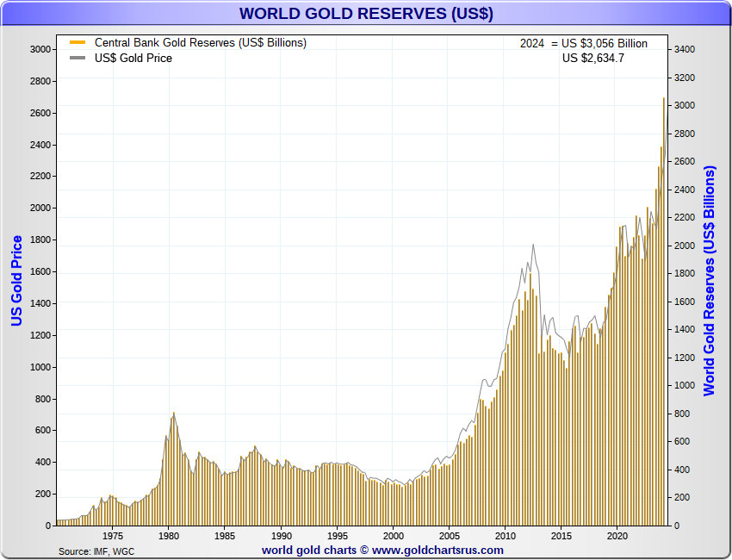Click the 1995 x-axis label
The image size is (732, 560).
pyautogui.click(x=337, y=536)
